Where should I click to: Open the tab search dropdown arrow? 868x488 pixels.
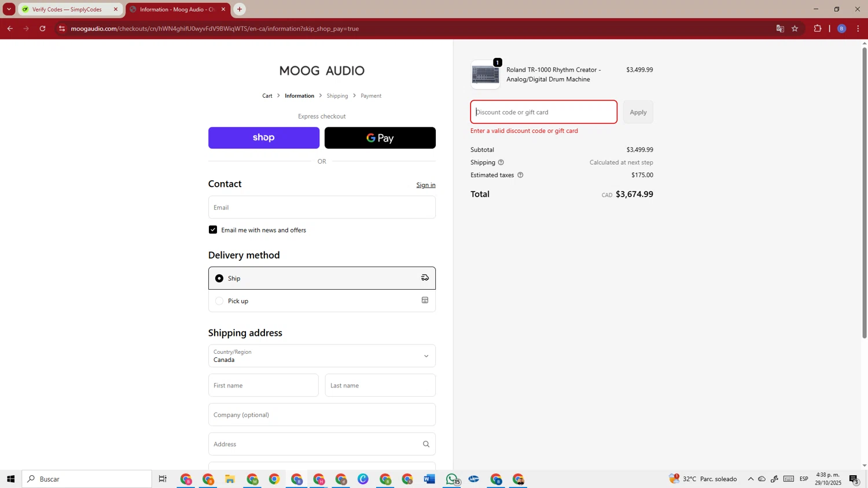9,9
